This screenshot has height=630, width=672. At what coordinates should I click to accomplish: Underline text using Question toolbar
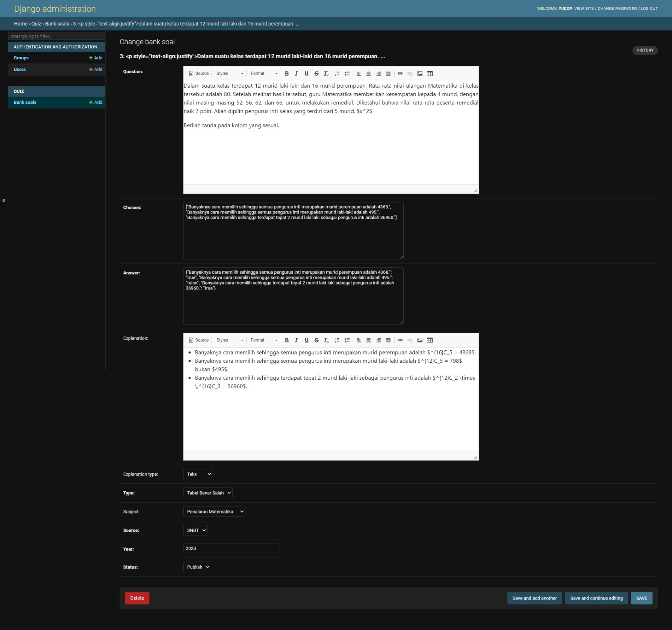point(307,73)
